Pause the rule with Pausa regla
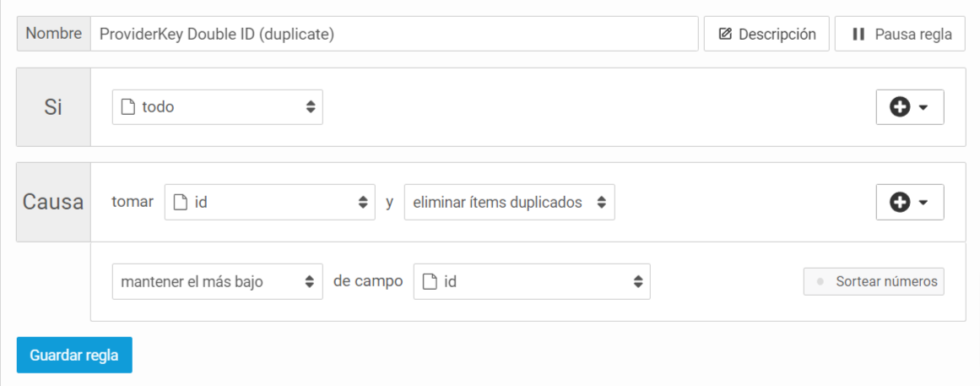980x386 pixels. pos(900,34)
